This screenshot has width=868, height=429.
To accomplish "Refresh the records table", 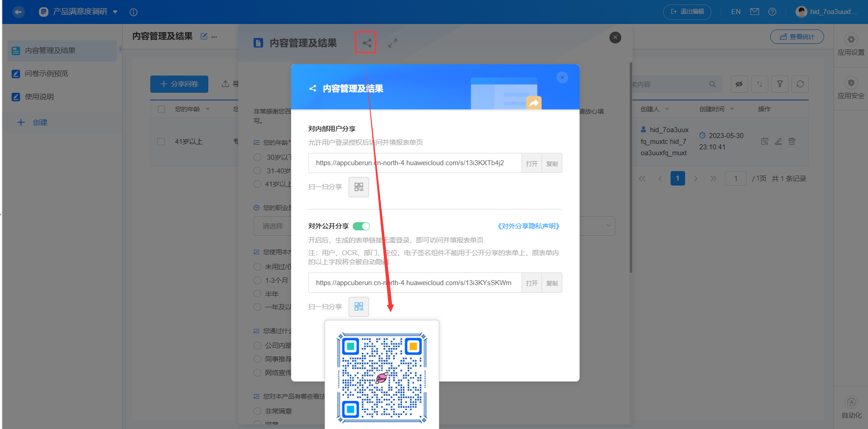I will coord(800,84).
